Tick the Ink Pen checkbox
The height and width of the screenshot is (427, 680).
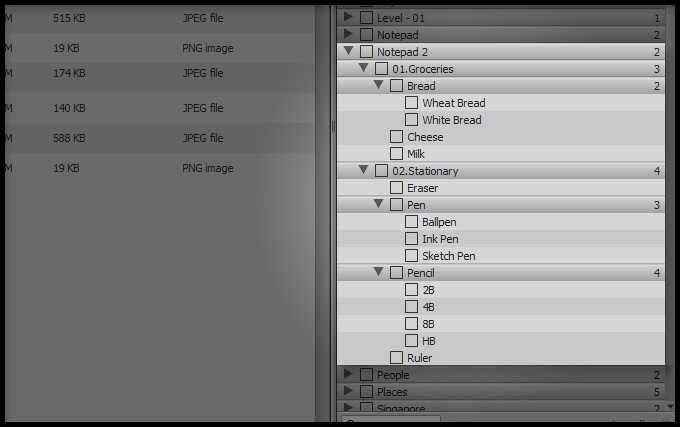[412, 239]
